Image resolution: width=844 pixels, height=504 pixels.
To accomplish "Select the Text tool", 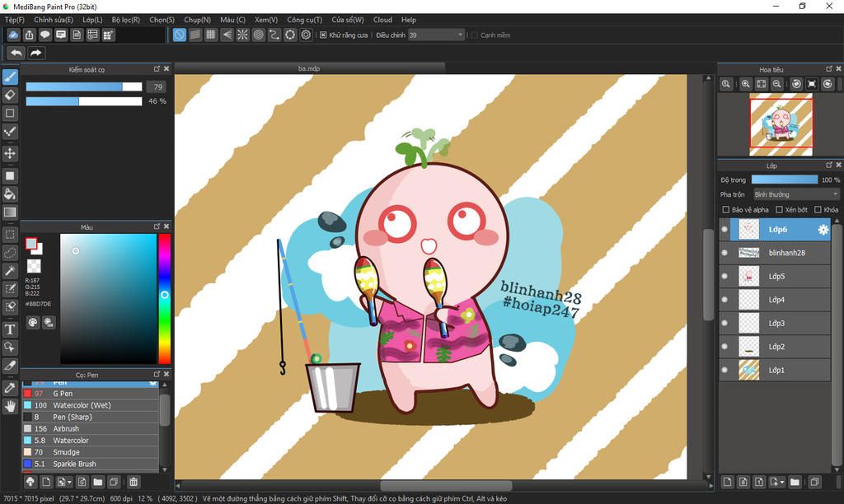I will (x=10, y=329).
